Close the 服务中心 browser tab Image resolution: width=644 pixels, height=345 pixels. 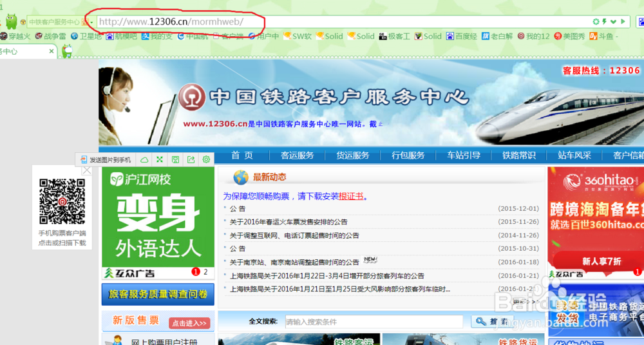[52, 52]
